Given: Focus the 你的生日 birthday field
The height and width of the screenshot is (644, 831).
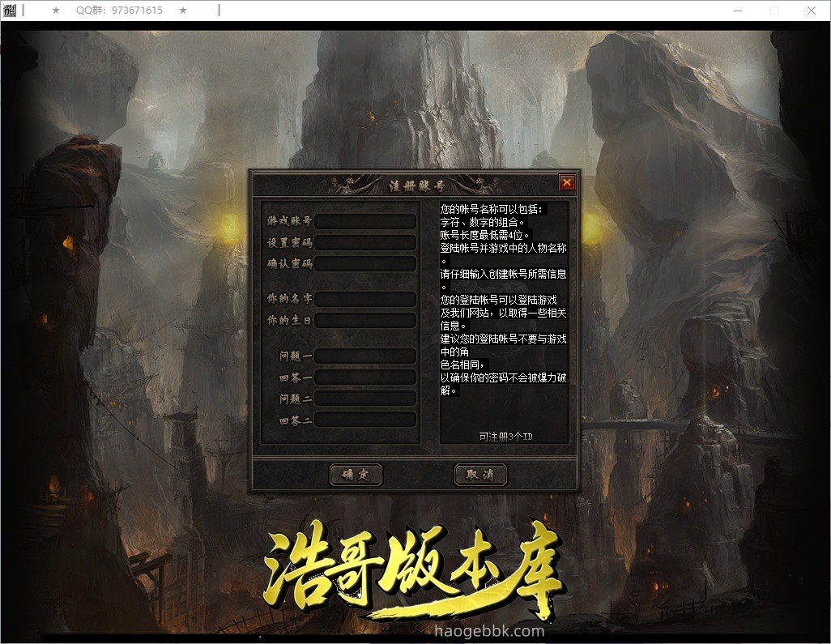Looking at the screenshot, I should point(365,320).
